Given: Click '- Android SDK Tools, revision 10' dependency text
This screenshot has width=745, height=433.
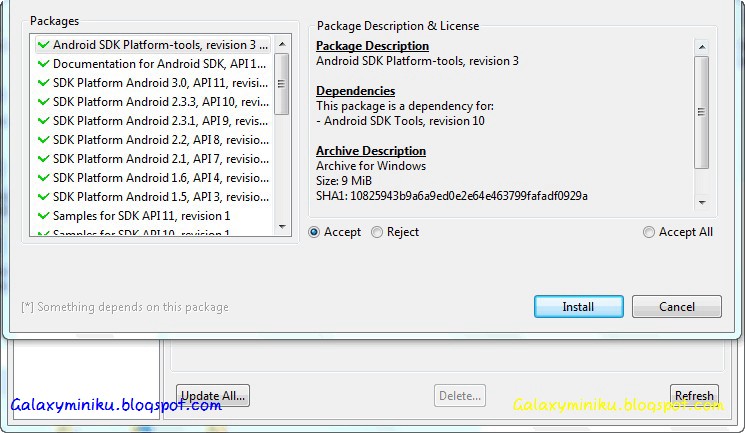Looking at the screenshot, I should (401, 121).
